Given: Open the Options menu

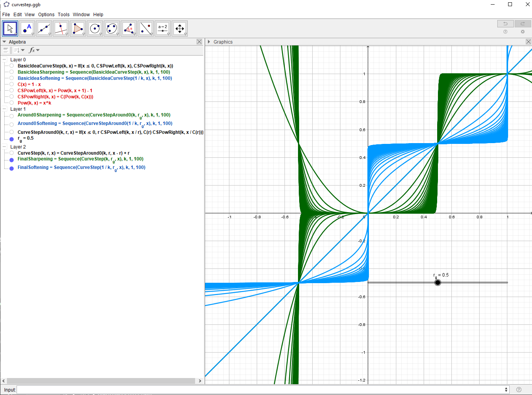Looking at the screenshot, I should tap(46, 15).
